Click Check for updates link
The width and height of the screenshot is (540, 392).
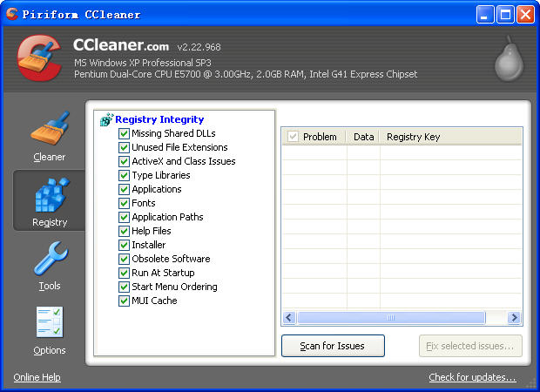pos(472,377)
